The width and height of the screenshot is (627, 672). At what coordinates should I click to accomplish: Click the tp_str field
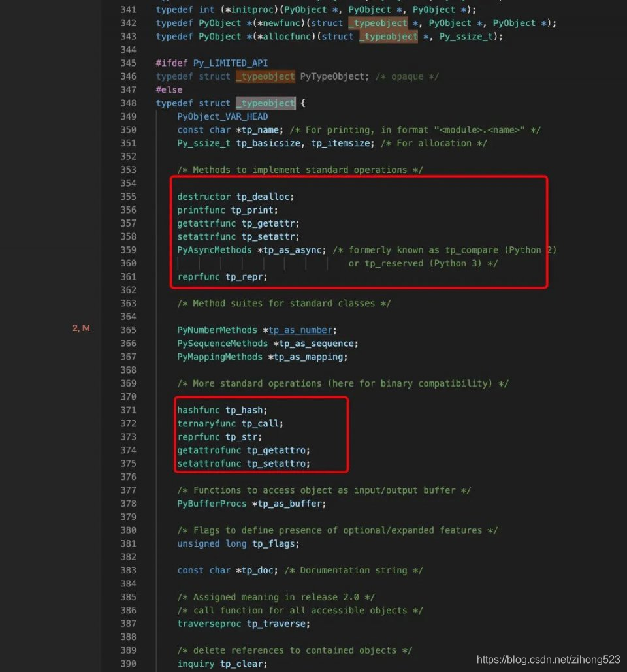pyautogui.click(x=242, y=437)
